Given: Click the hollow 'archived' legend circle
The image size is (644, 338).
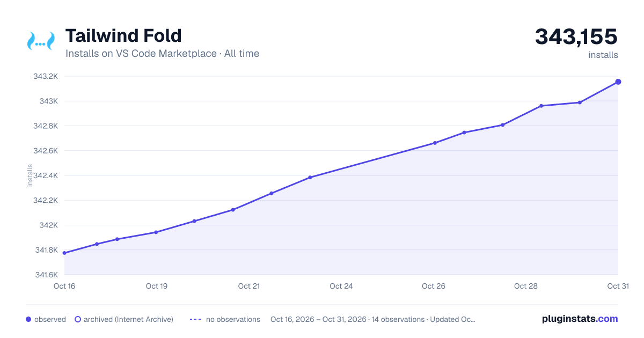Looking at the screenshot, I should point(78,319).
